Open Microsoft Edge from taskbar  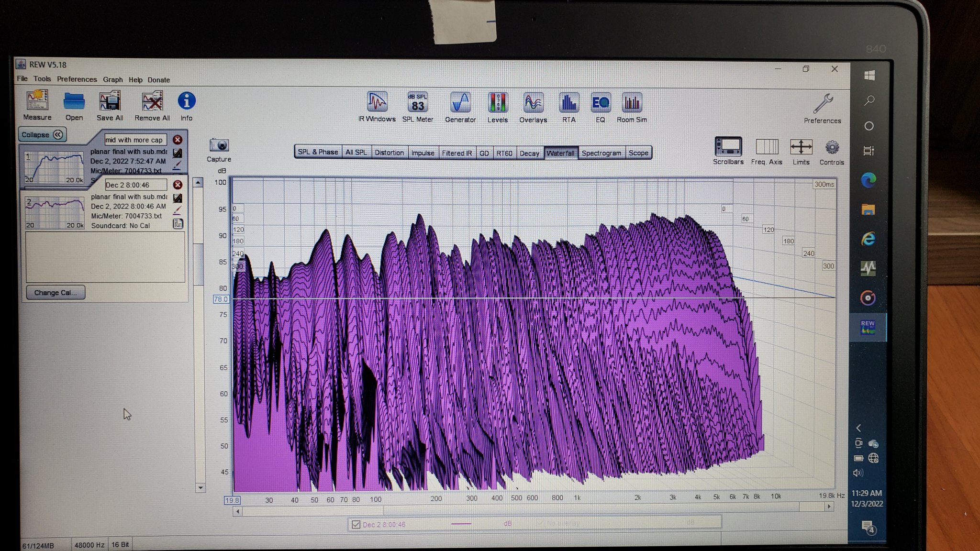(869, 180)
